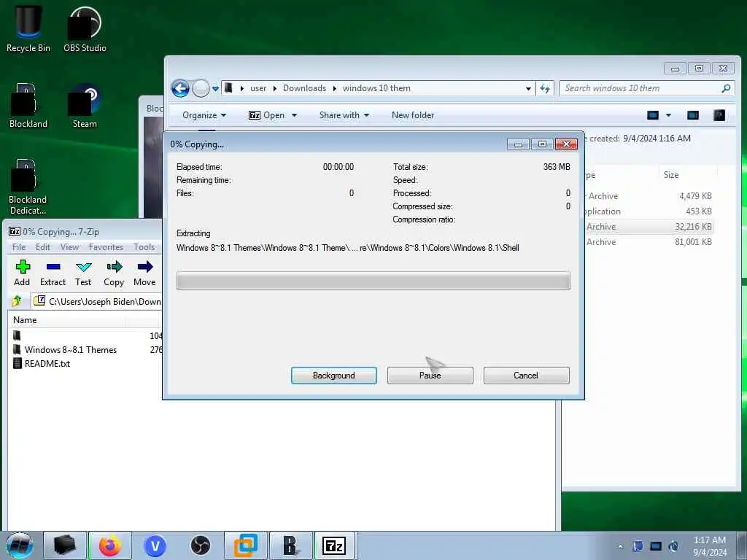Refresh the Explorer address bar
The image size is (747, 560).
tap(544, 88)
